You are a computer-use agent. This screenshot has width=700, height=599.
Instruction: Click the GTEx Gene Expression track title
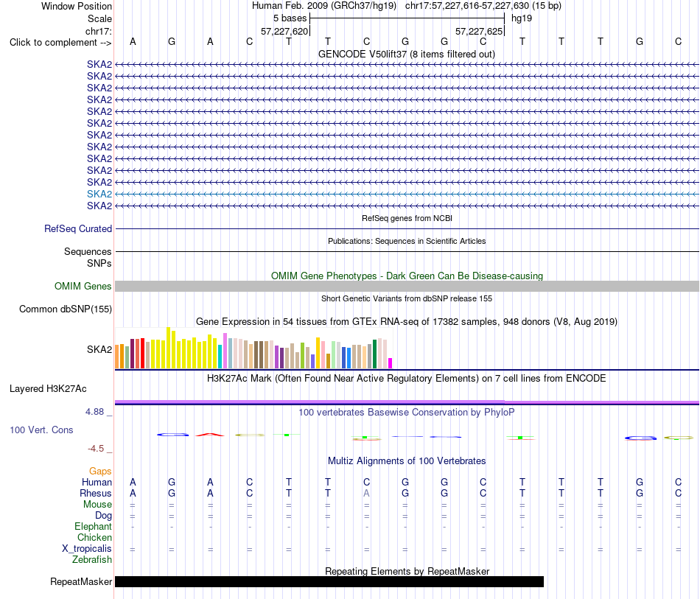[407, 321]
